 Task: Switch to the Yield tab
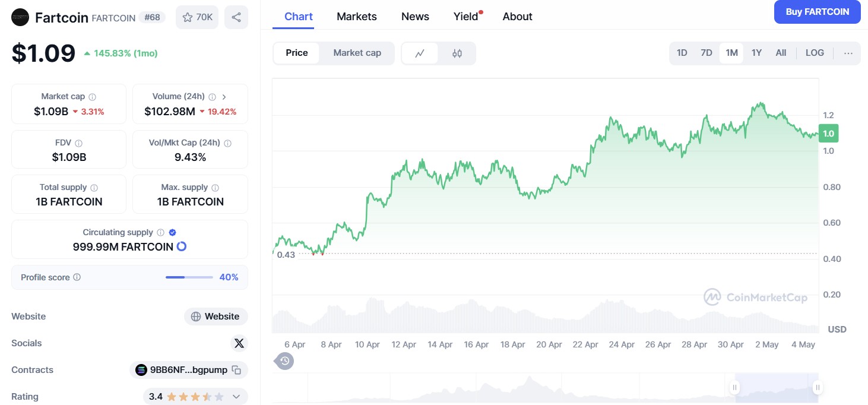tap(466, 17)
